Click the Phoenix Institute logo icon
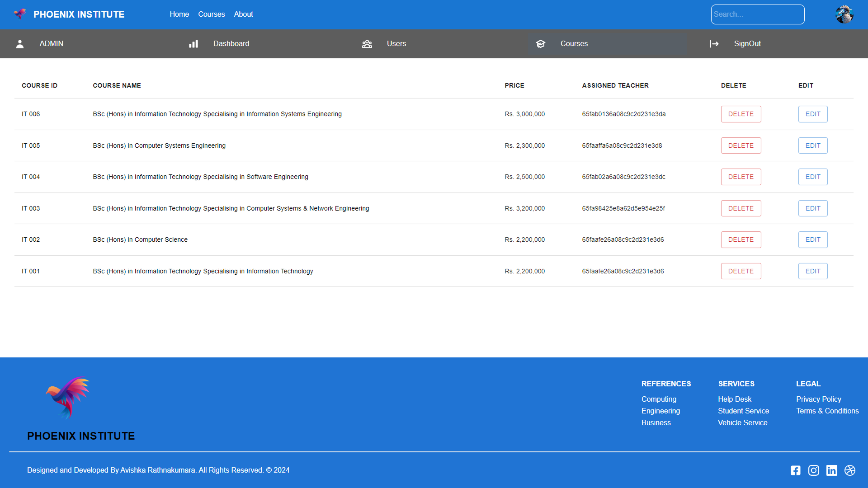The width and height of the screenshot is (868, 488). pos(19,14)
